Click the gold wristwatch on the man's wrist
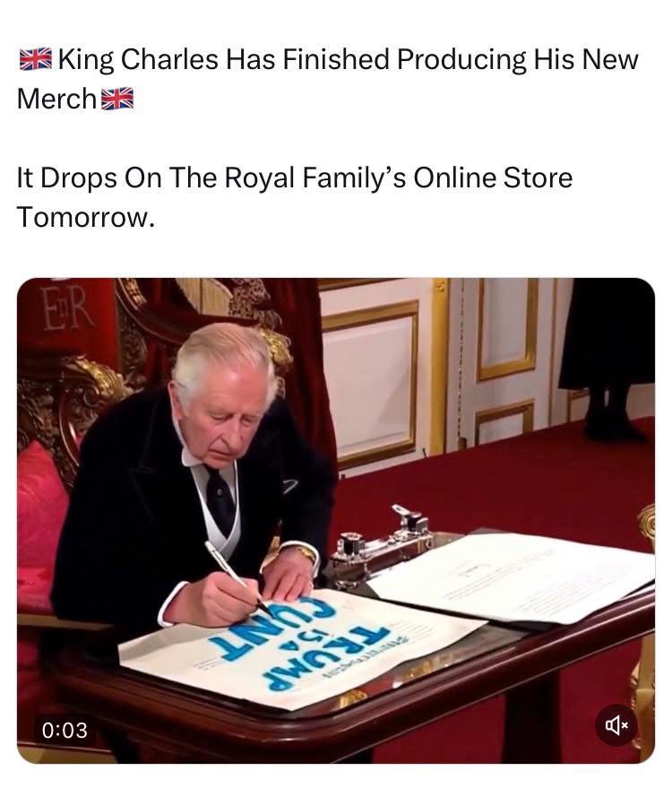Image resolution: width=672 pixels, height=797 pixels. [306, 552]
